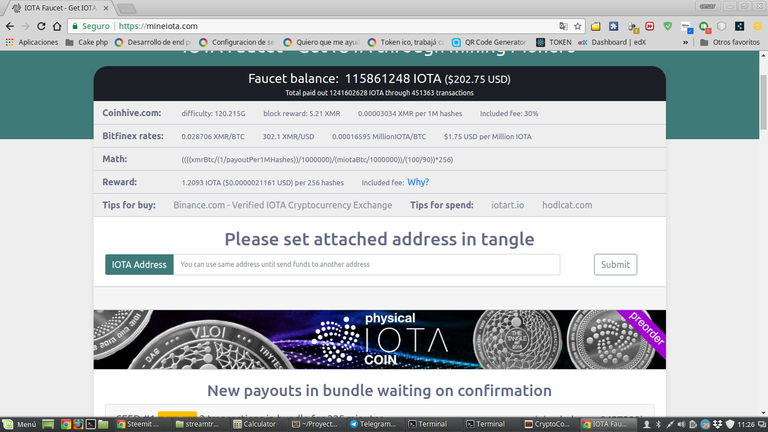Show hidden bookmarks with the chevron
Screen dimensions: 768x432
(685, 42)
